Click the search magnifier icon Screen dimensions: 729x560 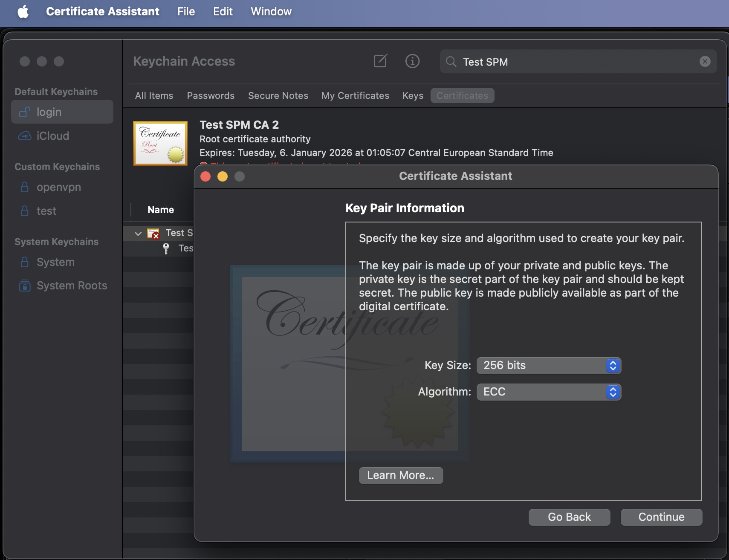pyautogui.click(x=451, y=62)
